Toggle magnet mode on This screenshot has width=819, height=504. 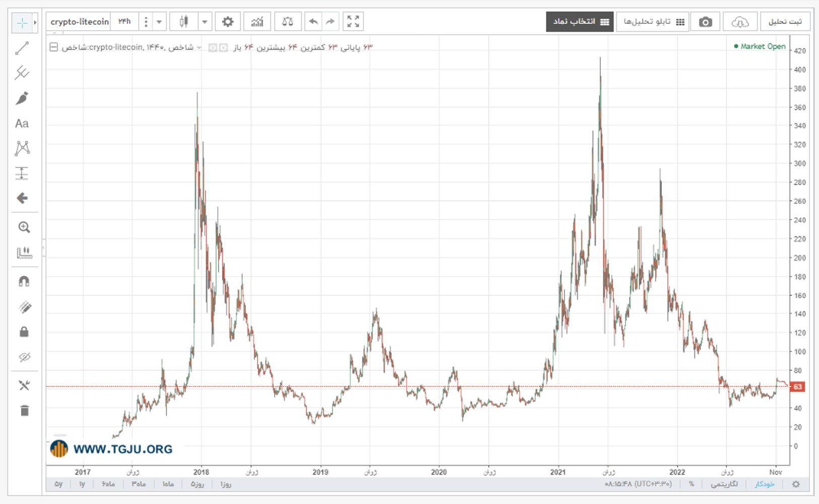tap(24, 282)
